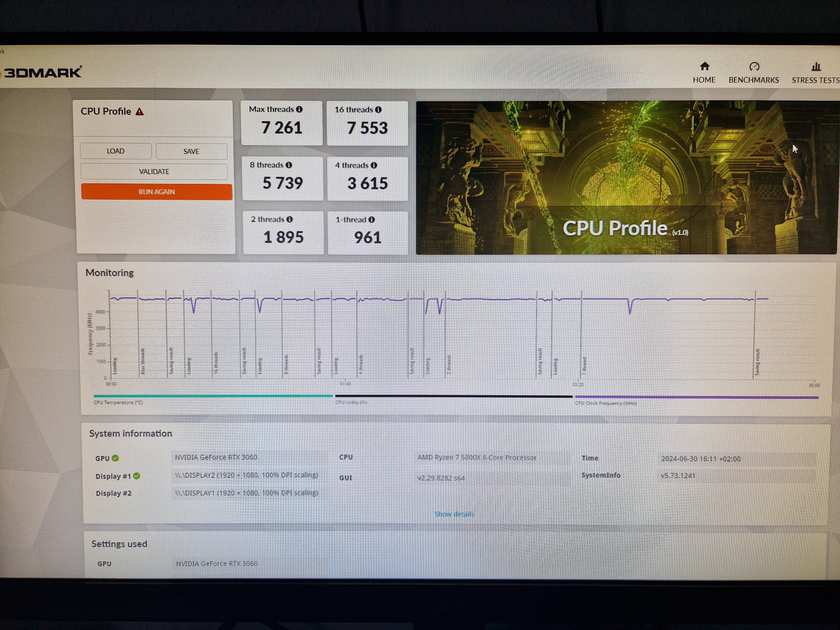
Task: Click the red warning triangle by CPU Profile
Action: tap(140, 112)
